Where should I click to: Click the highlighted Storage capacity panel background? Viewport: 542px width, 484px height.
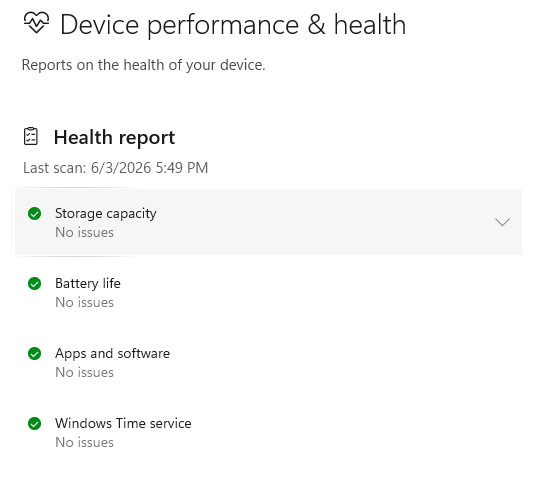tap(311, 222)
